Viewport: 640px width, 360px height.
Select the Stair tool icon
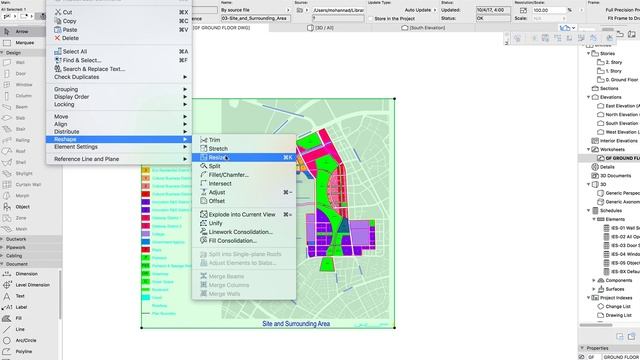pyautogui.click(x=7, y=129)
